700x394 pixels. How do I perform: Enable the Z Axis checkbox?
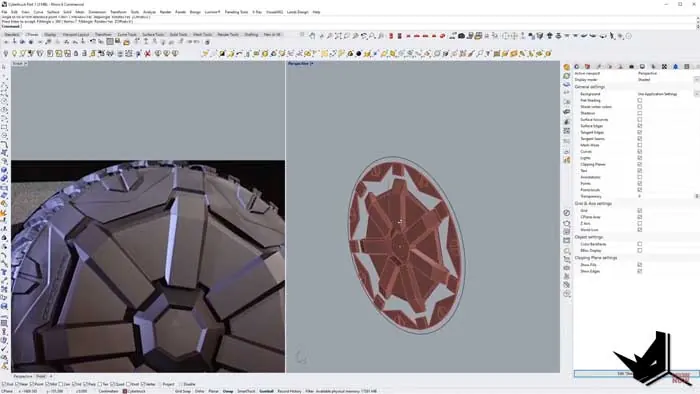pyautogui.click(x=640, y=224)
